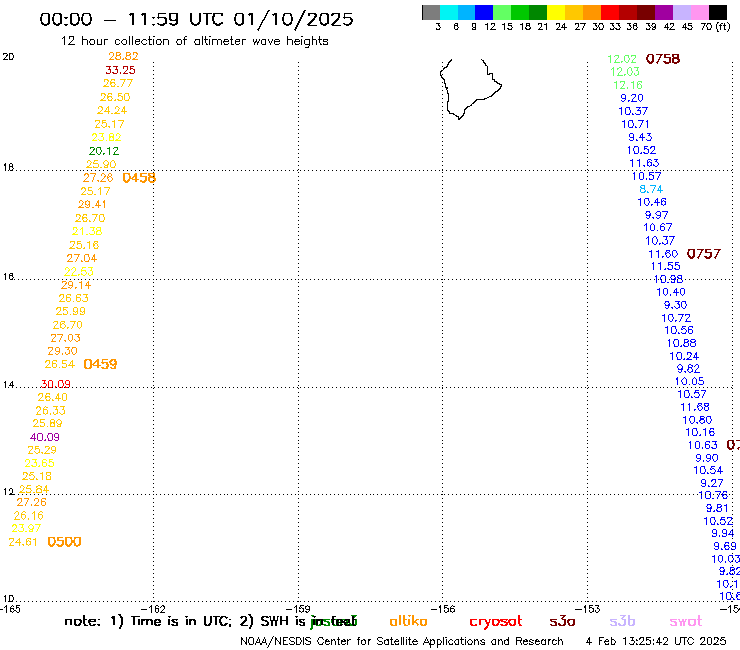Click the 23.97 wave height reading
The width and height of the screenshot is (740, 650).
click(26, 528)
